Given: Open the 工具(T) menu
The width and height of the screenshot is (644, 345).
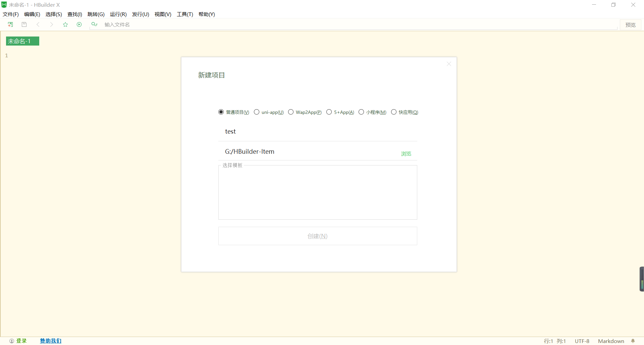Looking at the screenshot, I should point(185,14).
